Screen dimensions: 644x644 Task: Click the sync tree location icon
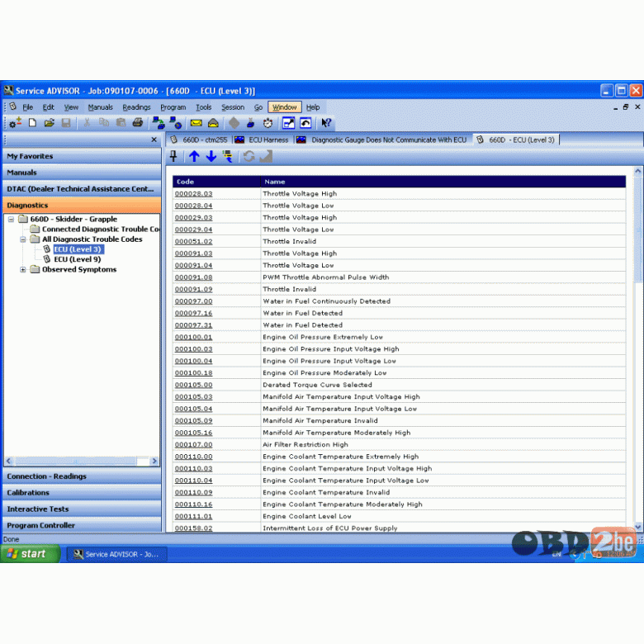pos(228,156)
